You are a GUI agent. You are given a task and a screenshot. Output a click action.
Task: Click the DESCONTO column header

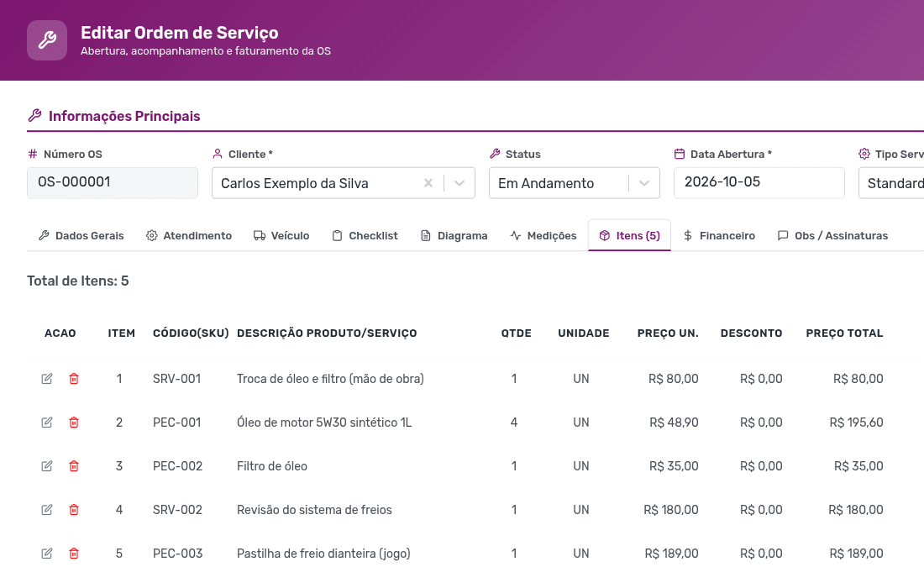(751, 333)
